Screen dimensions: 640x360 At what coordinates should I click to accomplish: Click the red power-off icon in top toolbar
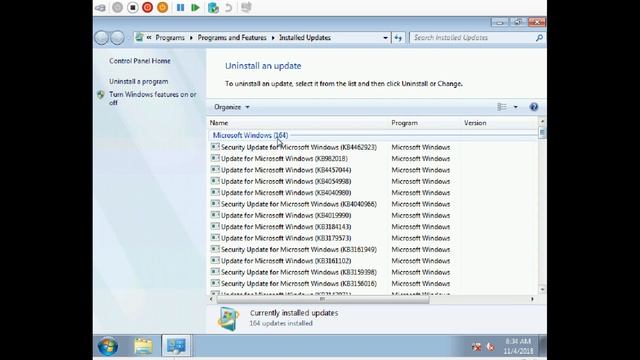click(147, 7)
